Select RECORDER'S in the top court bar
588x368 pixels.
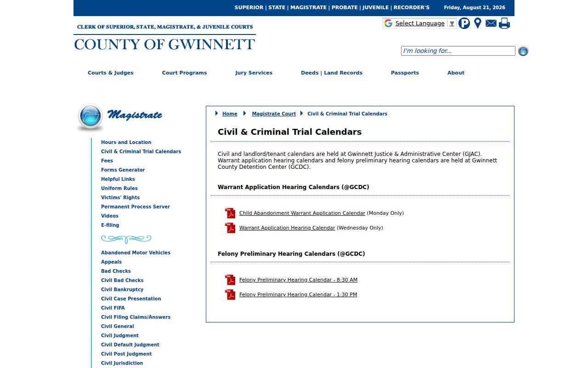[x=412, y=8]
